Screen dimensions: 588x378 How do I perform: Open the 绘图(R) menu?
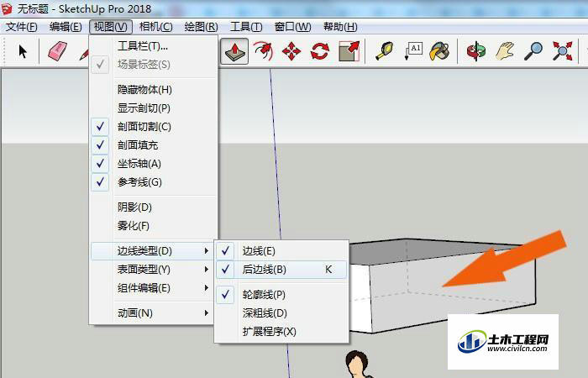201,27
